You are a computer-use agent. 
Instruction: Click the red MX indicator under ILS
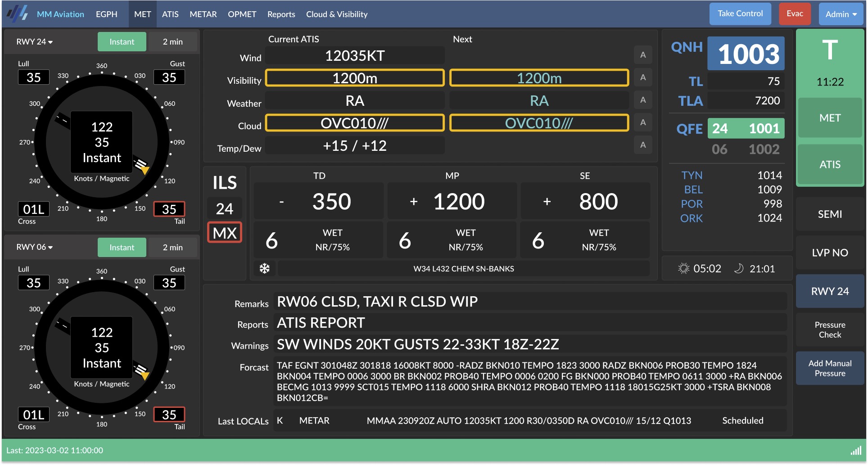click(225, 233)
